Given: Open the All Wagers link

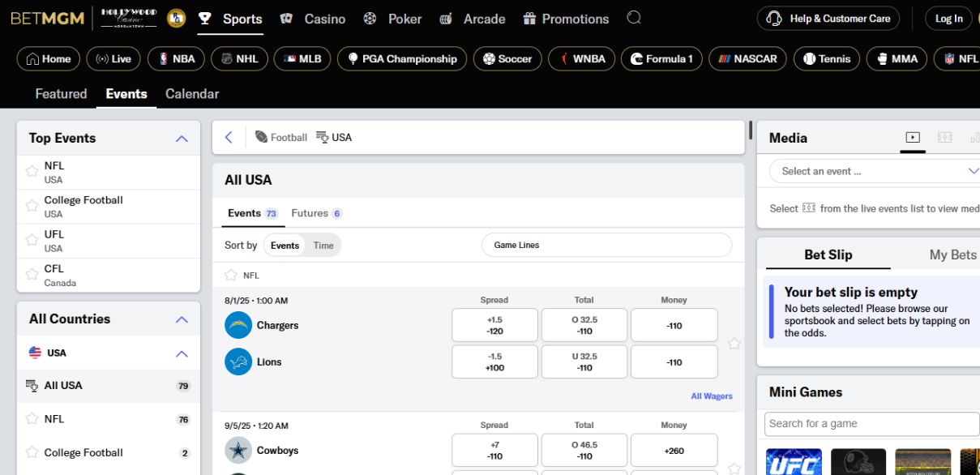Looking at the screenshot, I should (711, 396).
